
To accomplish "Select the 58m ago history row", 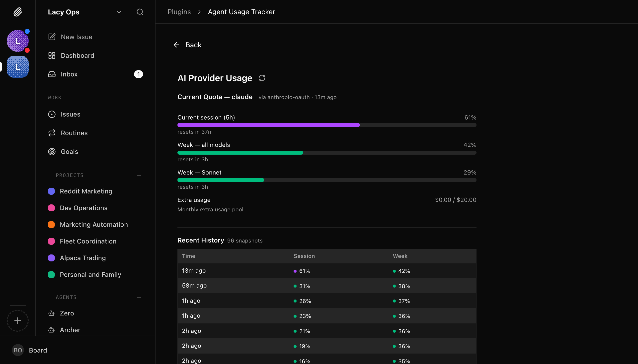I will tap(327, 286).
